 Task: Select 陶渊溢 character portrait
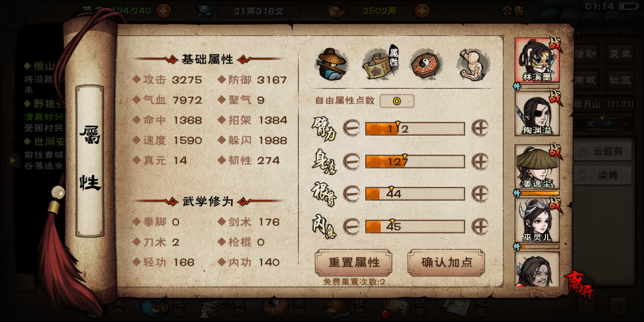pos(537,114)
